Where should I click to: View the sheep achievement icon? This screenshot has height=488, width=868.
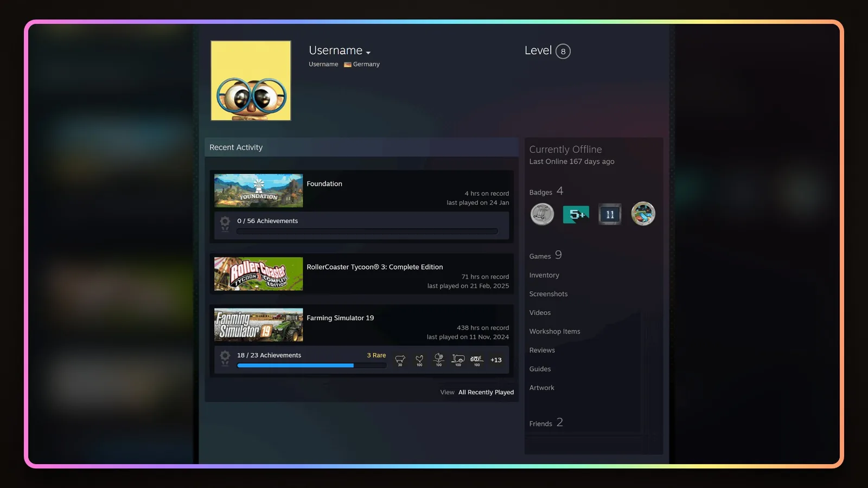pyautogui.click(x=400, y=360)
